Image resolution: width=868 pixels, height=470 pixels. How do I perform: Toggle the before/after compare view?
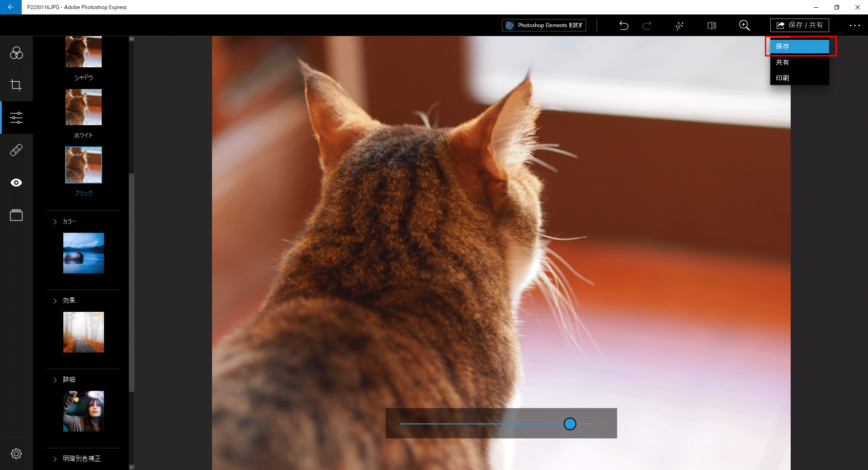click(x=712, y=25)
